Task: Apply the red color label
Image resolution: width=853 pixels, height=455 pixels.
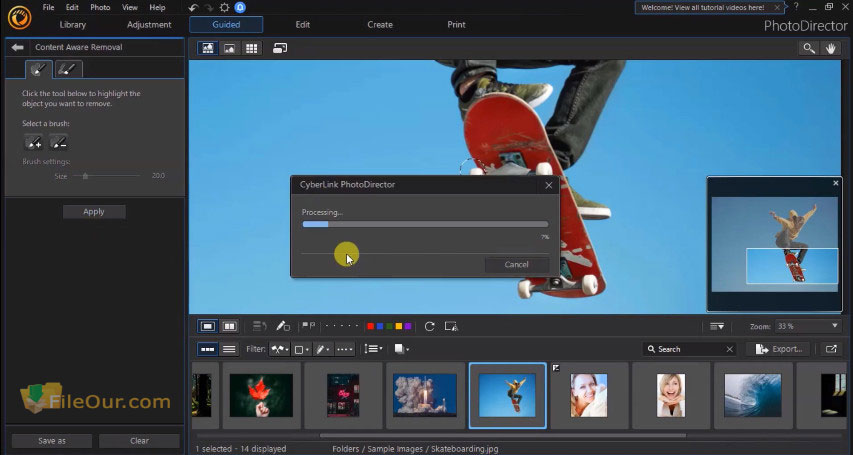Action: point(370,326)
